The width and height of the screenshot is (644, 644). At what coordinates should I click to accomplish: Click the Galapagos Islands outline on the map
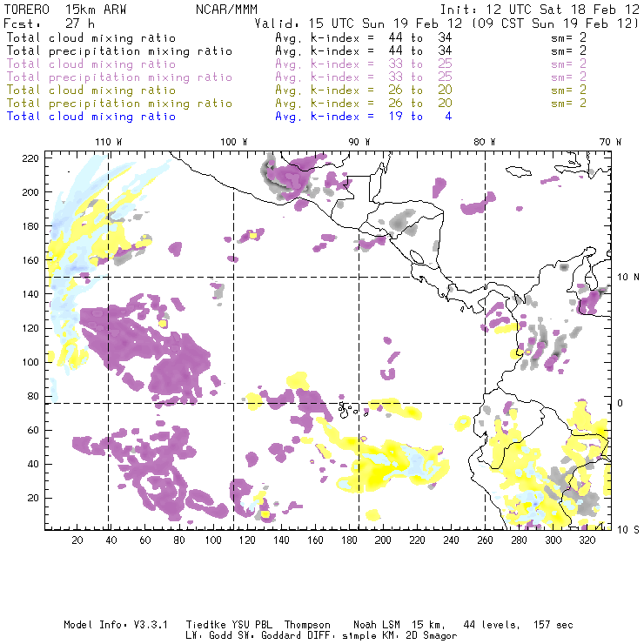[x=350, y=407]
